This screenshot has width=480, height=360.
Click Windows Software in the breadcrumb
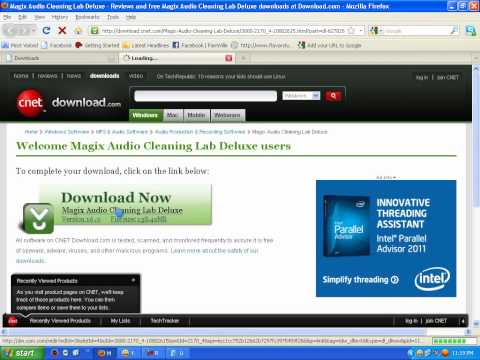pyautogui.click(x=67, y=132)
